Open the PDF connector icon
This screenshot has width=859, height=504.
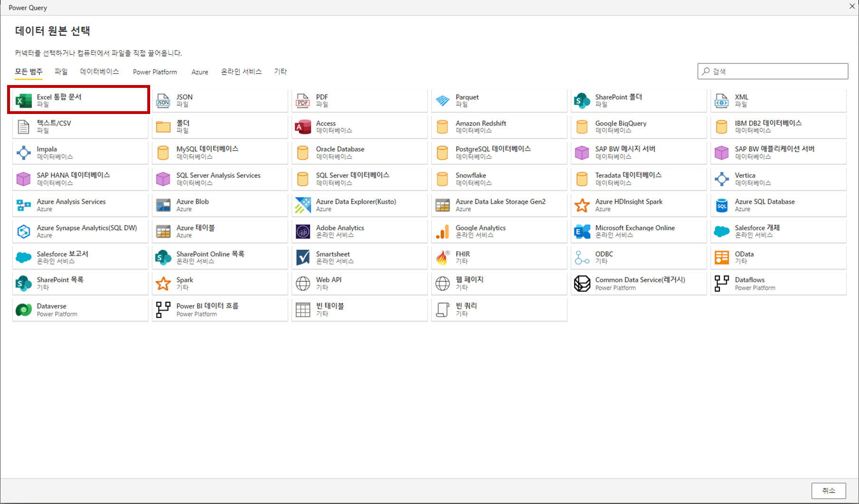[x=303, y=101]
